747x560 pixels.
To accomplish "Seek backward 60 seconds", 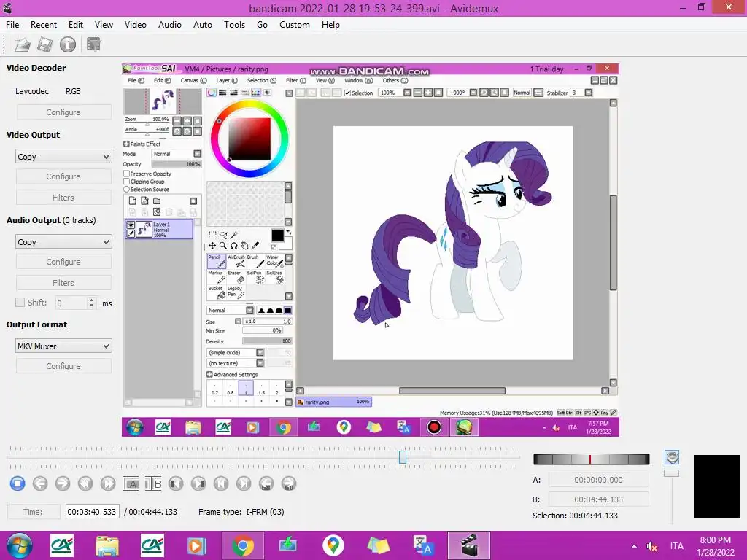I will click(x=266, y=484).
